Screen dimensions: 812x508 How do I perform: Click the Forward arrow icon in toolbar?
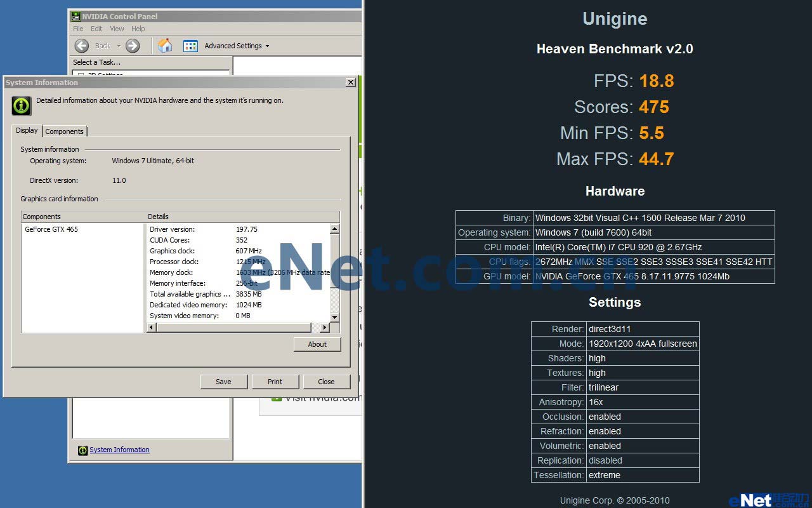click(133, 46)
